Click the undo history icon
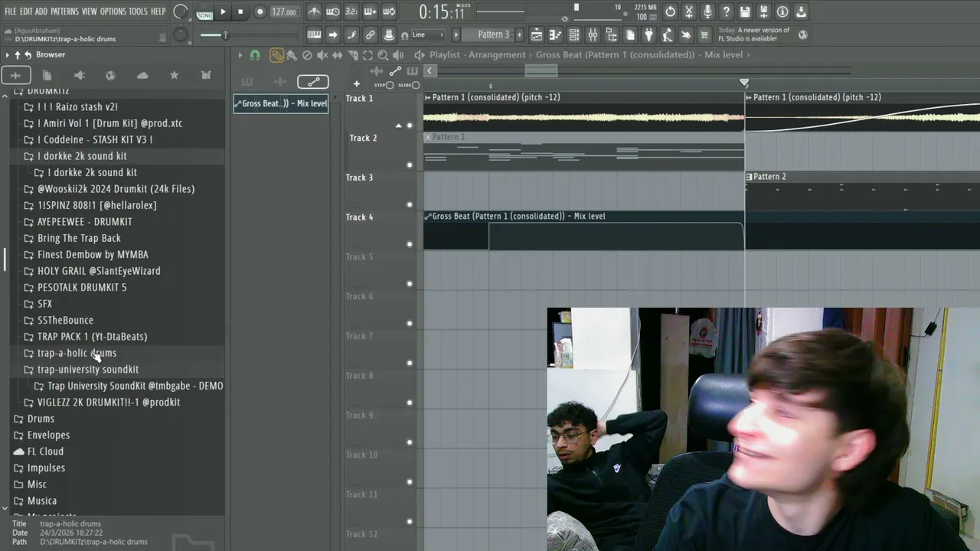 [671, 11]
